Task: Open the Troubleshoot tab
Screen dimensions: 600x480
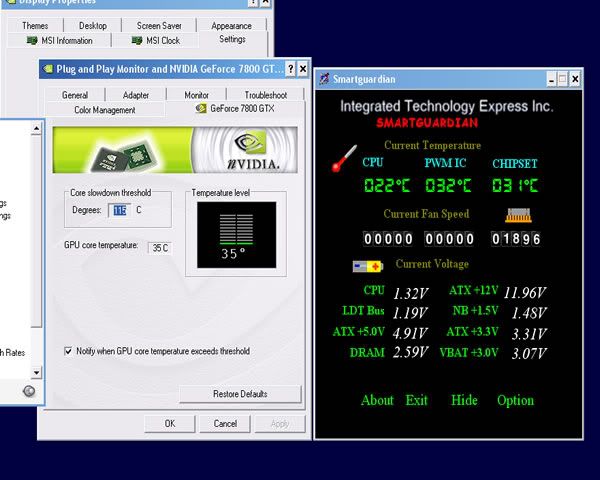Action: (x=266, y=95)
